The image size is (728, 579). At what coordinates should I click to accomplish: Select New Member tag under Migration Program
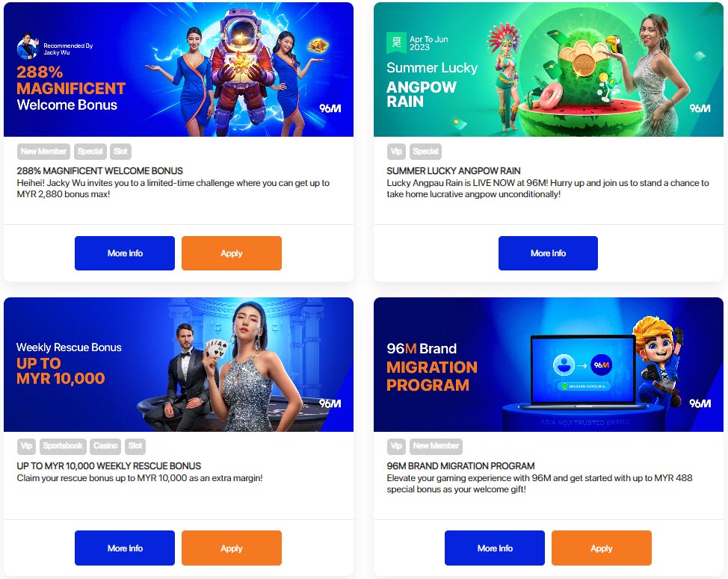[x=436, y=446]
